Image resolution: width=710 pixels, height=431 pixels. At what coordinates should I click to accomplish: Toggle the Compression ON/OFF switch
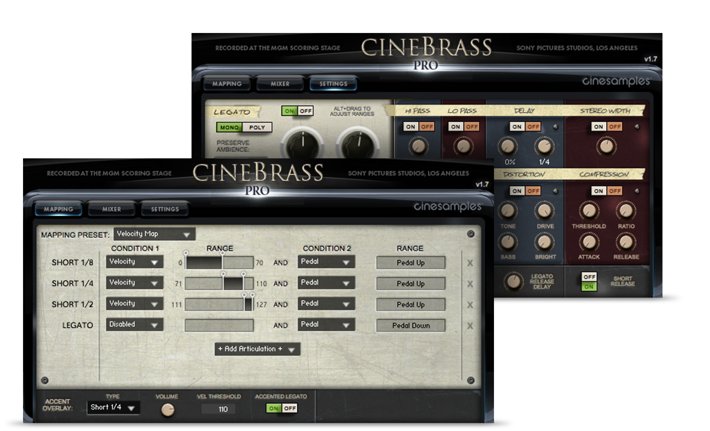point(607,191)
